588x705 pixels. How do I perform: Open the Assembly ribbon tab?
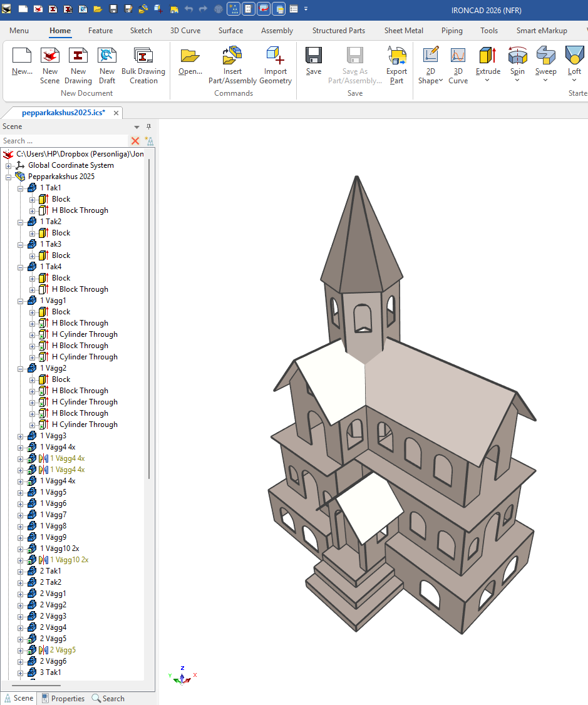[x=277, y=31]
